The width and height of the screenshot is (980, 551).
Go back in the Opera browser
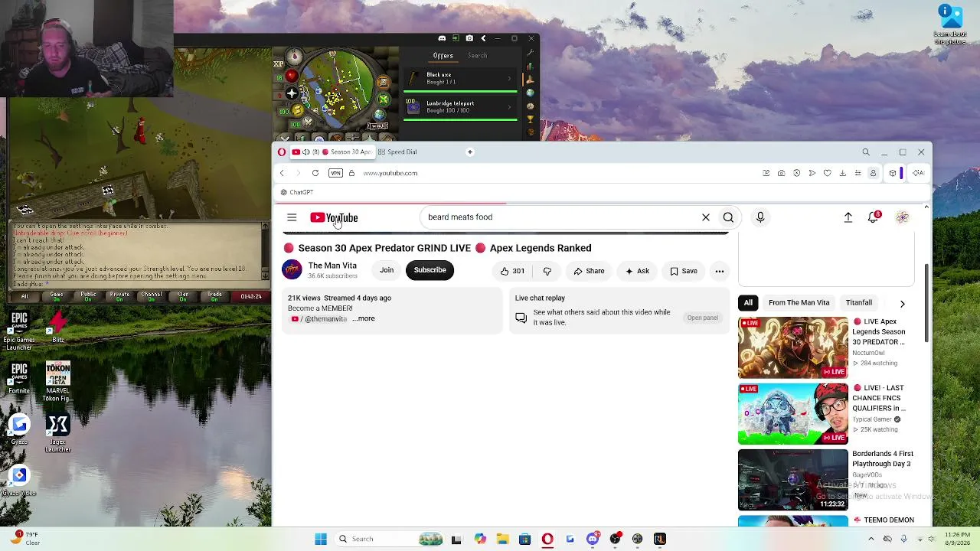282,173
